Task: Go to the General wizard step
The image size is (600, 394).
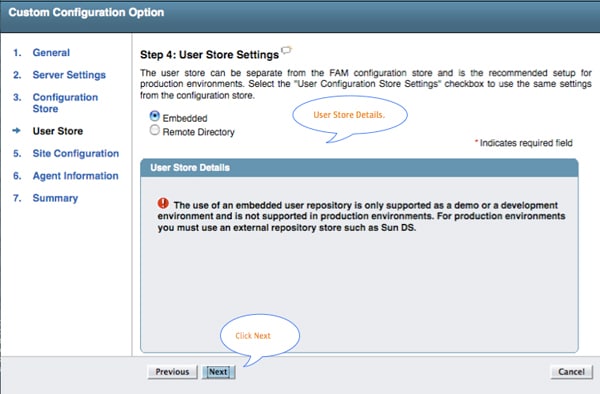Action: [51, 53]
